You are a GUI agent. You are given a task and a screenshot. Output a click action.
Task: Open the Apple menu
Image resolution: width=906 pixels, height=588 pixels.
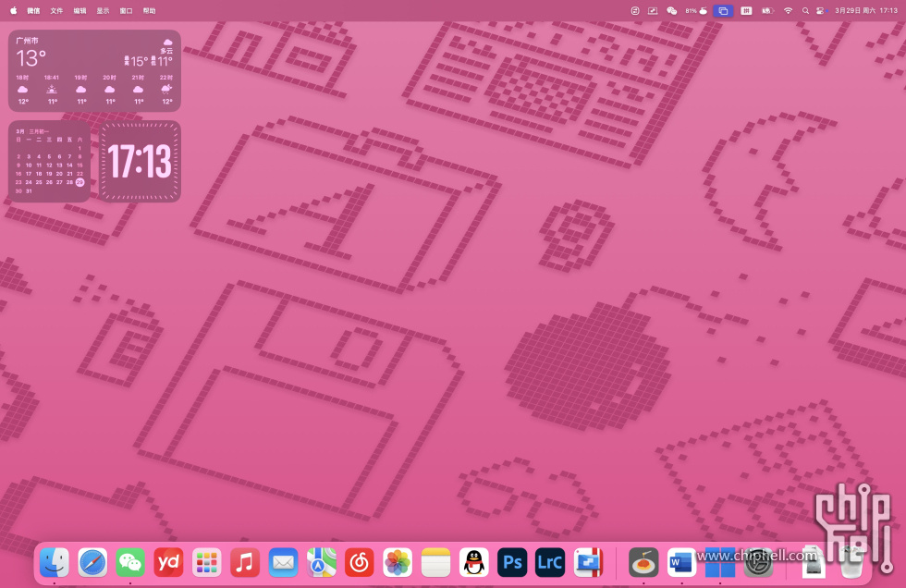click(x=14, y=10)
